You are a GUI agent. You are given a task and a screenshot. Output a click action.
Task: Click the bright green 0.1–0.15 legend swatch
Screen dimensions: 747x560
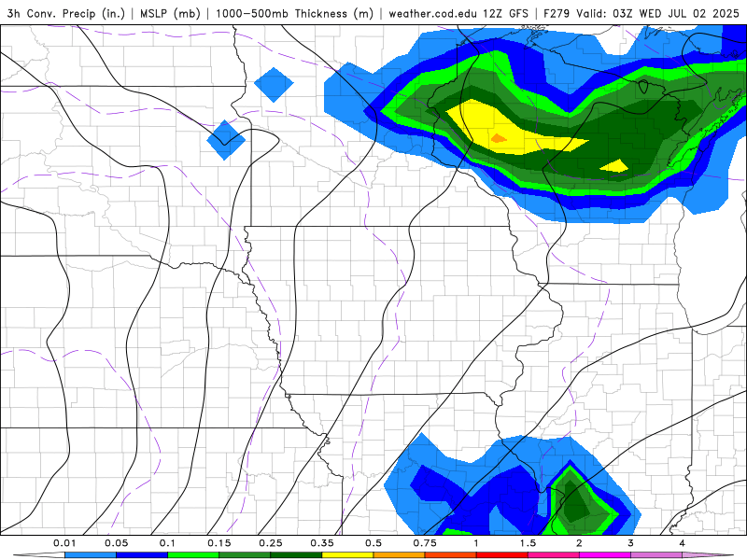click(193, 555)
